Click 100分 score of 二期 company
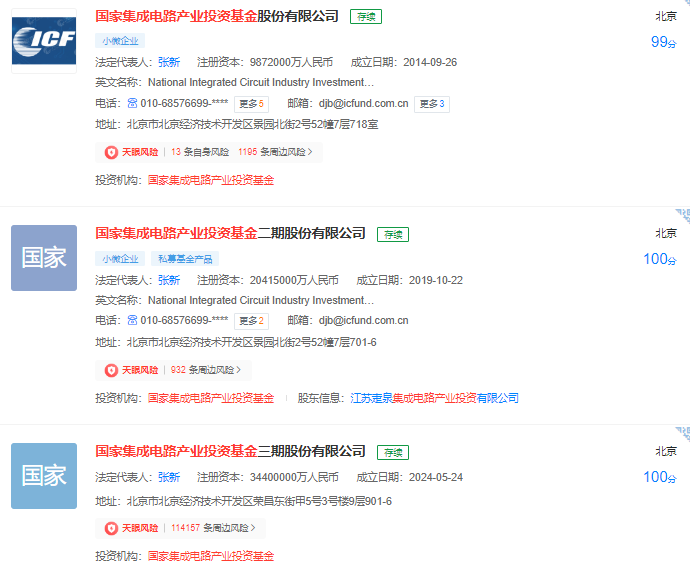 pos(660,259)
